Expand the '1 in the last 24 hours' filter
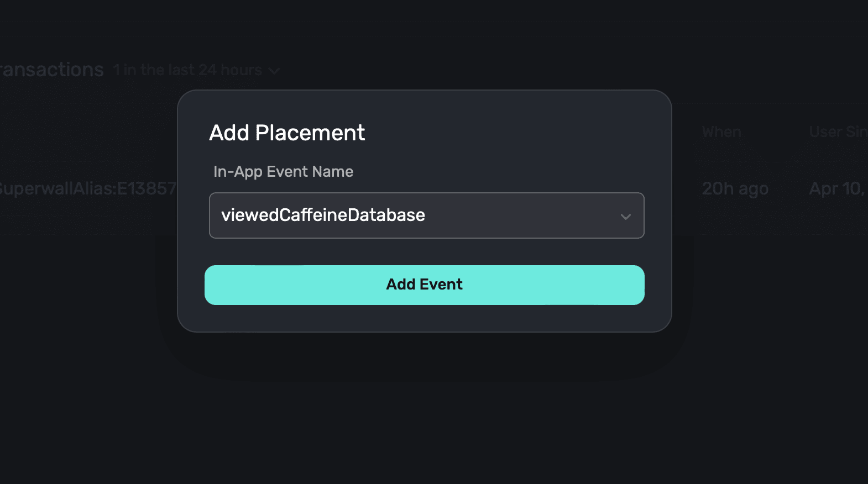This screenshot has height=484, width=868. tap(188, 70)
